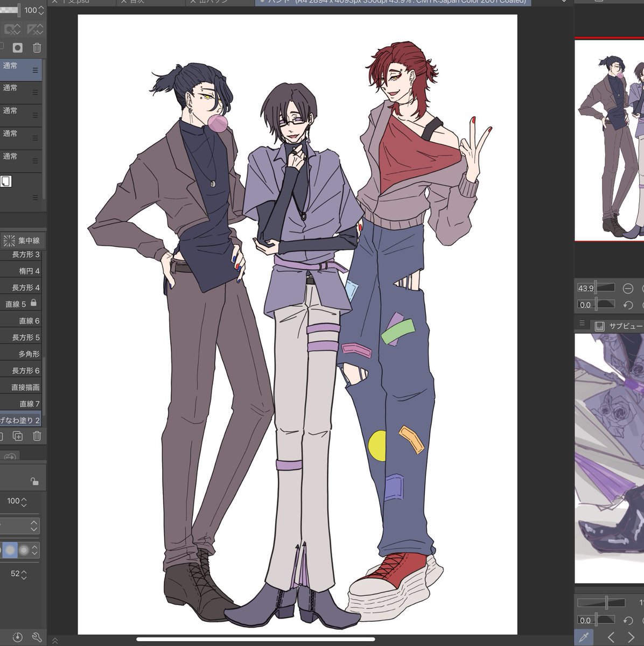Open the tool property dropdown combo box
Image resolution: width=644 pixels, height=646 pixels.
(19, 525)
